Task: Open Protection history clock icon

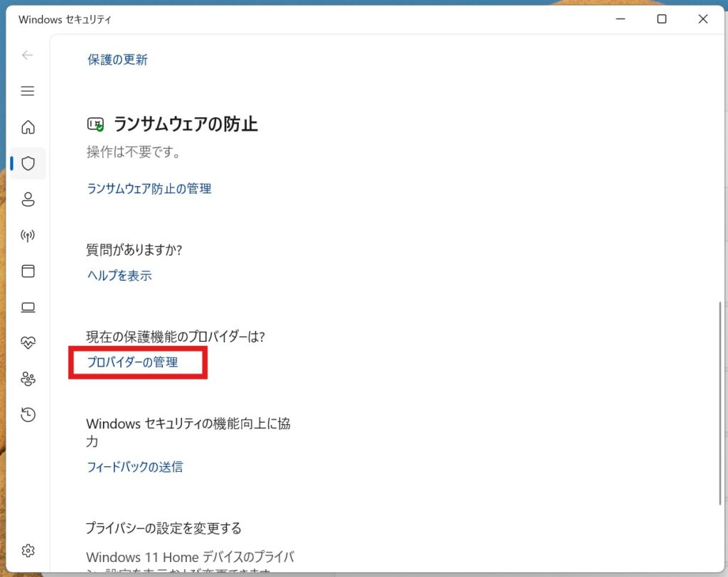Action: [x=28, y=415]
